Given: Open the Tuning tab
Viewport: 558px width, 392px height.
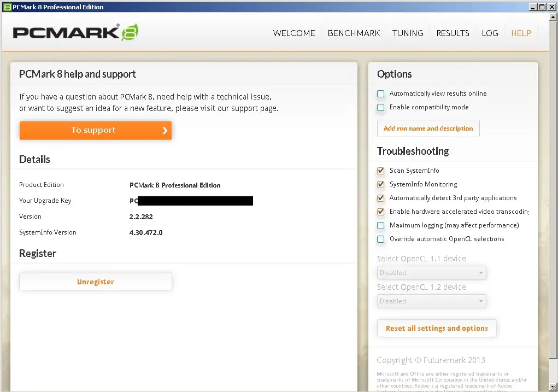Looking at the screenshot, I should [x=408, y=33].
